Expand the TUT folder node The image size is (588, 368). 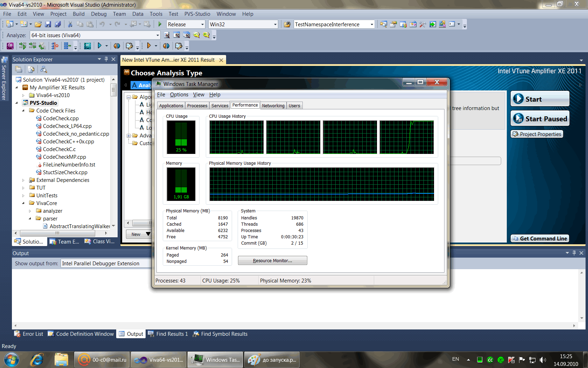coord(23,188)
